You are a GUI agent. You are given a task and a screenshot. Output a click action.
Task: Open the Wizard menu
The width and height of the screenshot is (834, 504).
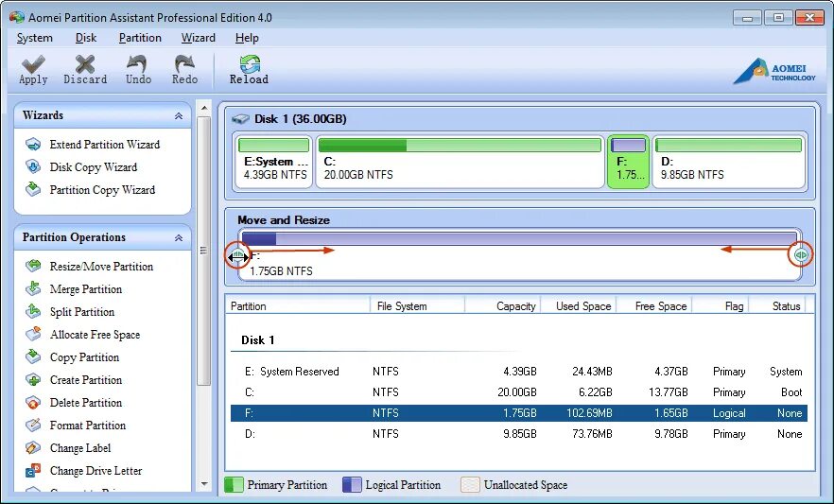(x=199, y=38)
